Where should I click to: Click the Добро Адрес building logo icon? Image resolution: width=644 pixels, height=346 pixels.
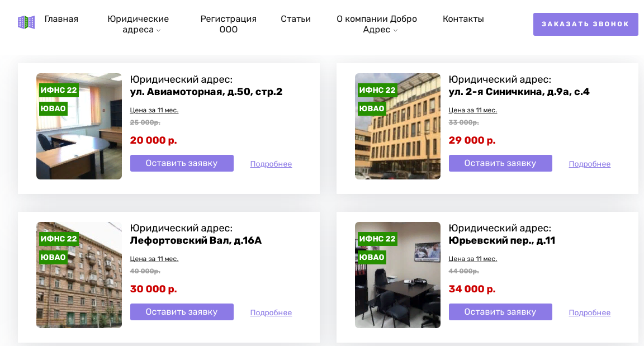click(x=26, y=22)
